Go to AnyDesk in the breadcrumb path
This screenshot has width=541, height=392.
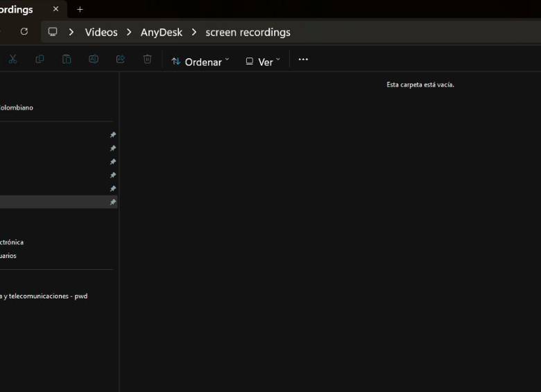pyautogui.click(x=161, y=33)
